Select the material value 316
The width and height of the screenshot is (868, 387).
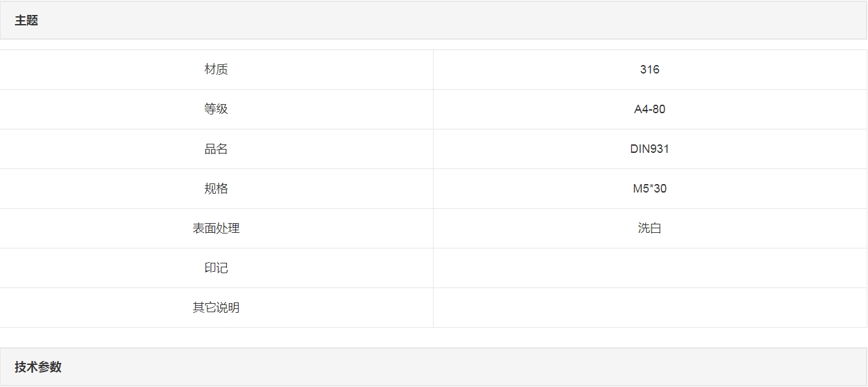coord(650,70)
